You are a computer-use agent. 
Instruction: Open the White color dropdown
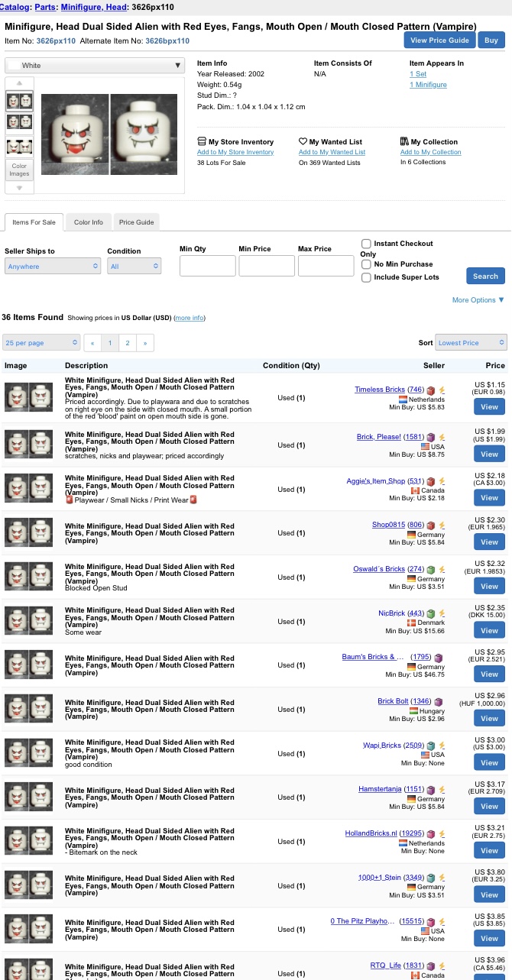click(95, 66)
